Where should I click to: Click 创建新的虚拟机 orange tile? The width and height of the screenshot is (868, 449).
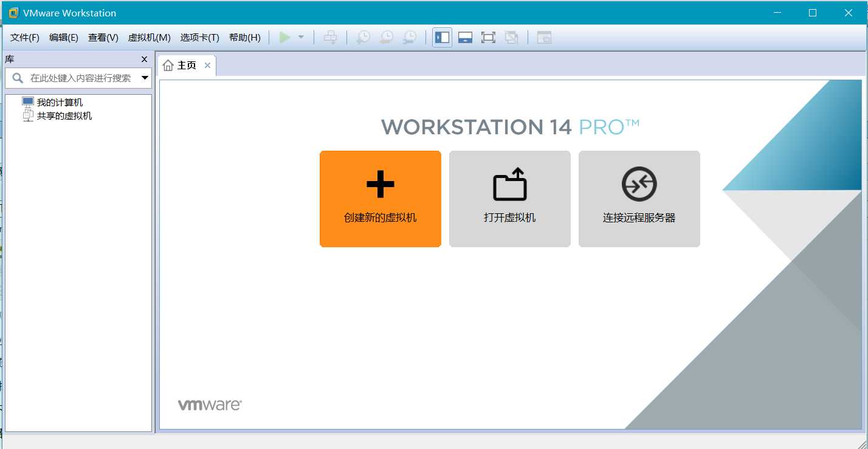tap(381, 199)
